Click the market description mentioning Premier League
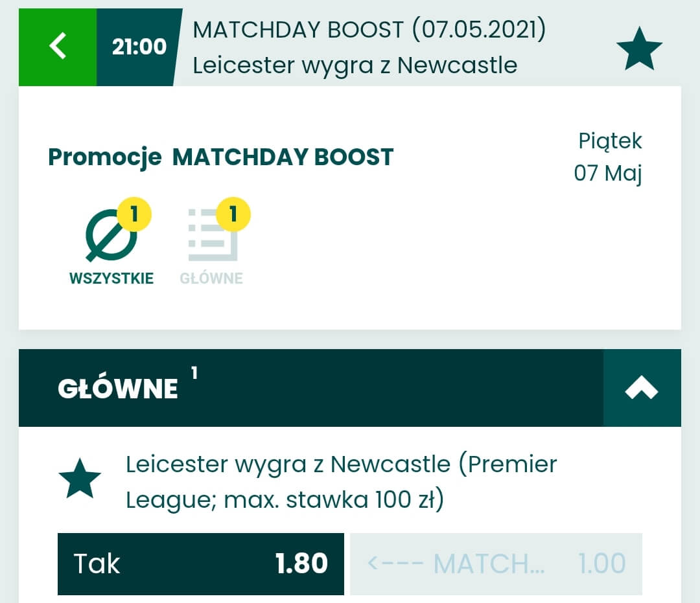 point(341,483)
